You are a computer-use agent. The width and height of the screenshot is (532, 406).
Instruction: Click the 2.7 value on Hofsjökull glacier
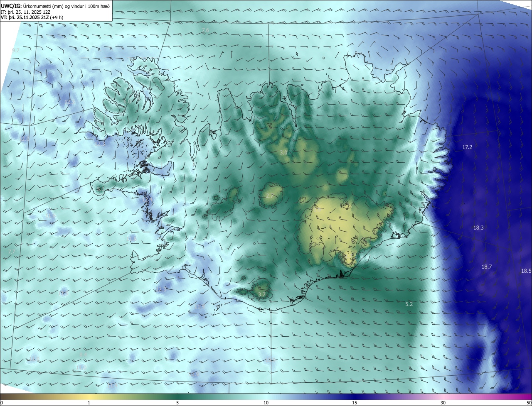click(270, 196)
